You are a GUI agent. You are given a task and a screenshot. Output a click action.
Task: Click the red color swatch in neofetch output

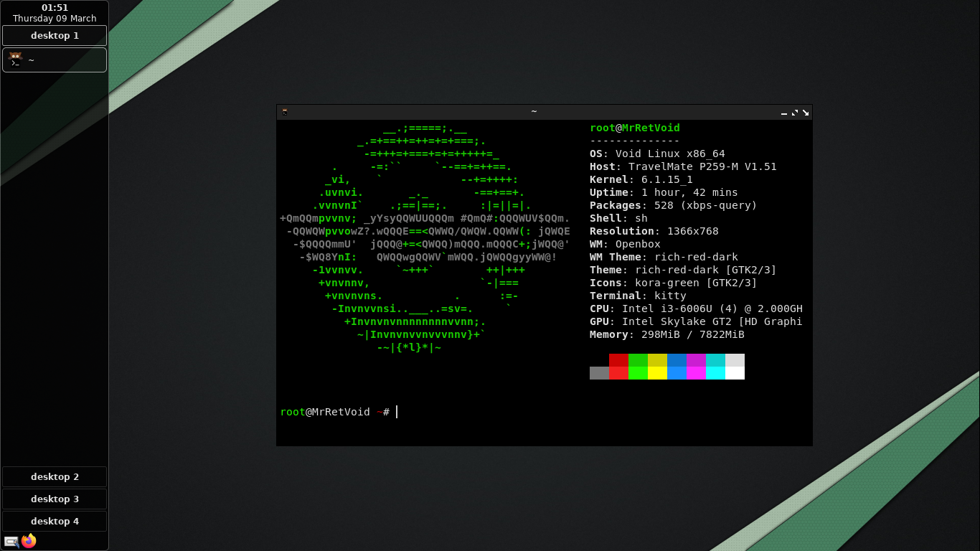tap(618, 367)
